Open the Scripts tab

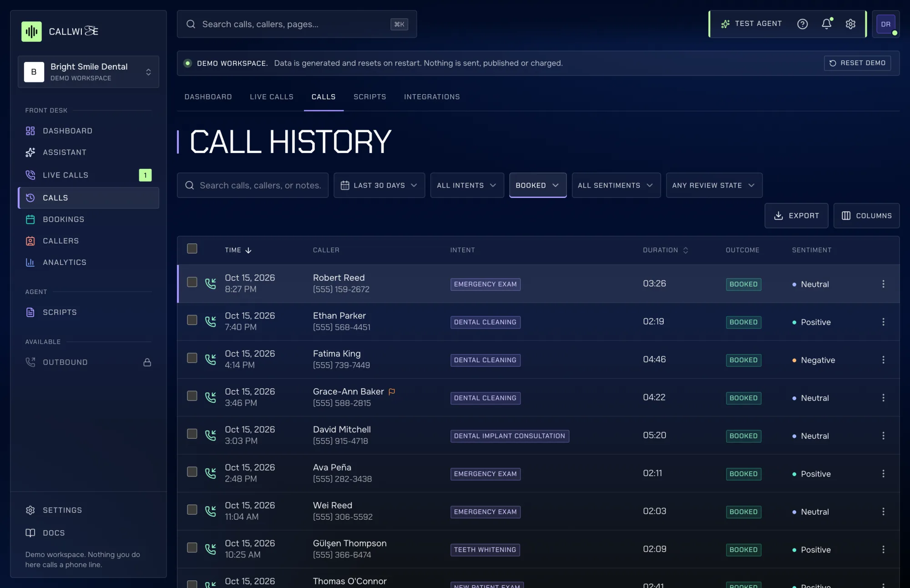pyautogui.click(x=369, y=97)
